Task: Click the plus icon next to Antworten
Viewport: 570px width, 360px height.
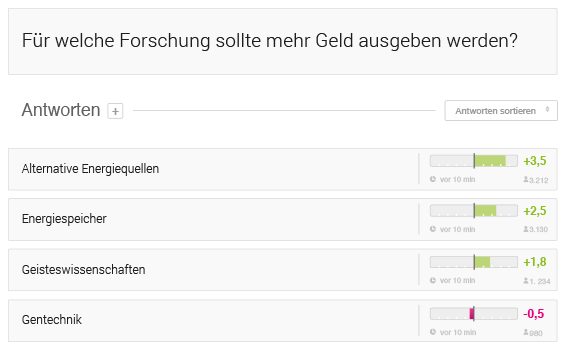Action: (x=115, y=111)
